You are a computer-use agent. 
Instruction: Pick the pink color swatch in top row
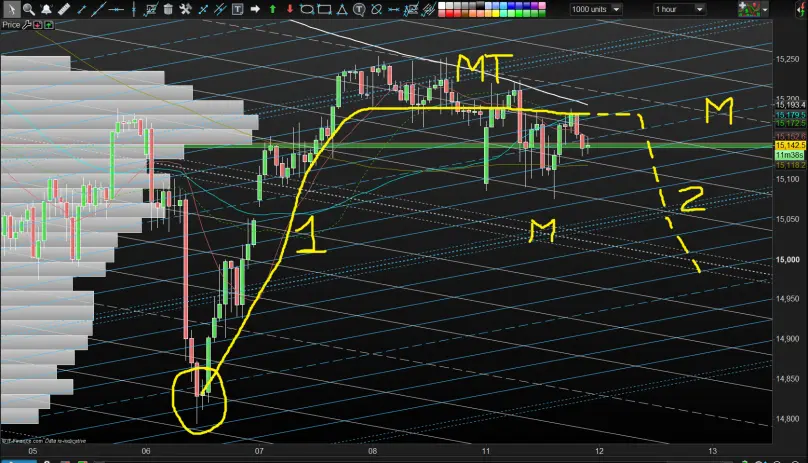click(543, 5)
